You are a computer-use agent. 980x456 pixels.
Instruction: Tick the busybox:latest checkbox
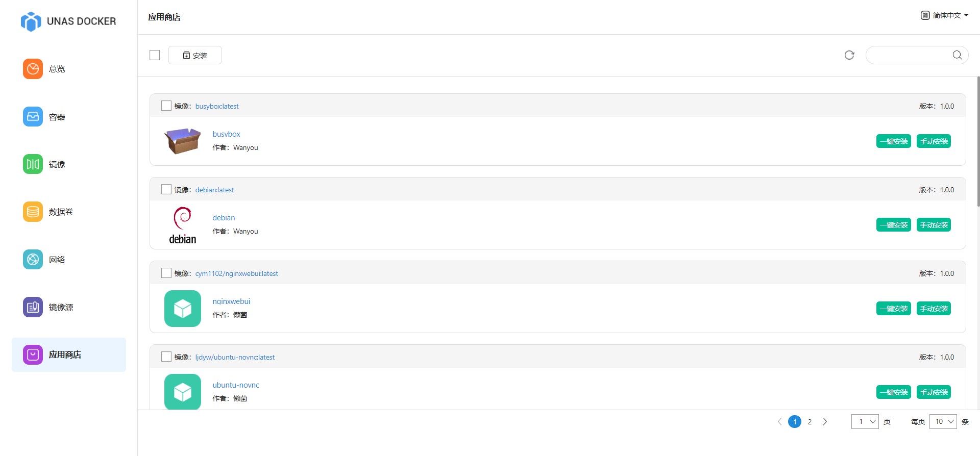pos(166,106)
